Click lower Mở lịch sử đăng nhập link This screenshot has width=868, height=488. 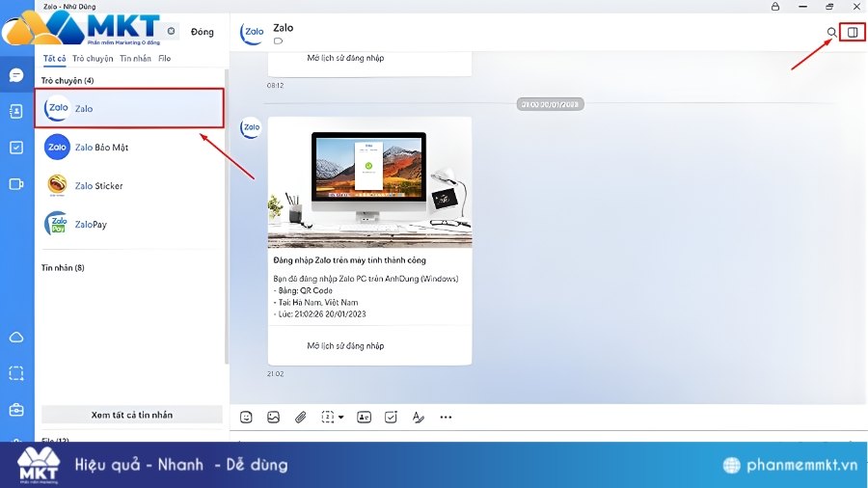[345, 345]
